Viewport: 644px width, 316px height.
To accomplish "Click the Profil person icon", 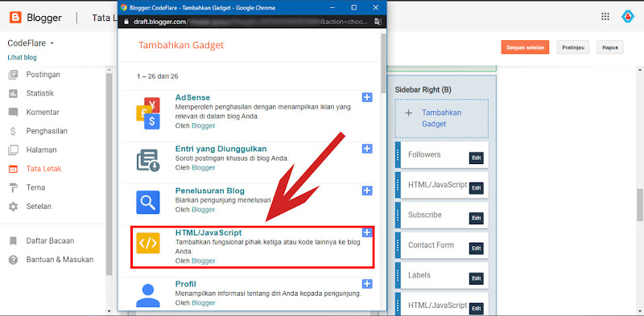I will tap(148, 295).
